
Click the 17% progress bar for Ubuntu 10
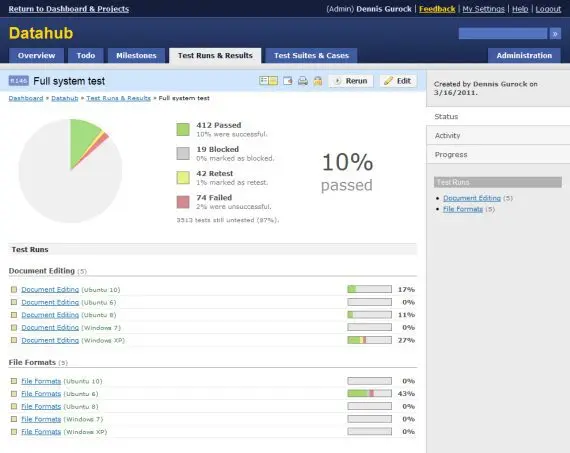(369, 289)
